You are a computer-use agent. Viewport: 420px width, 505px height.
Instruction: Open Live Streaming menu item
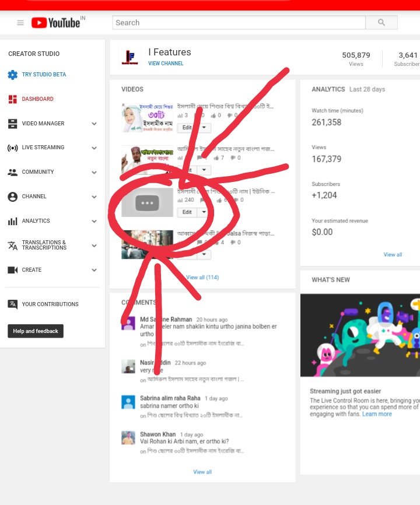[x=43, y=148]
